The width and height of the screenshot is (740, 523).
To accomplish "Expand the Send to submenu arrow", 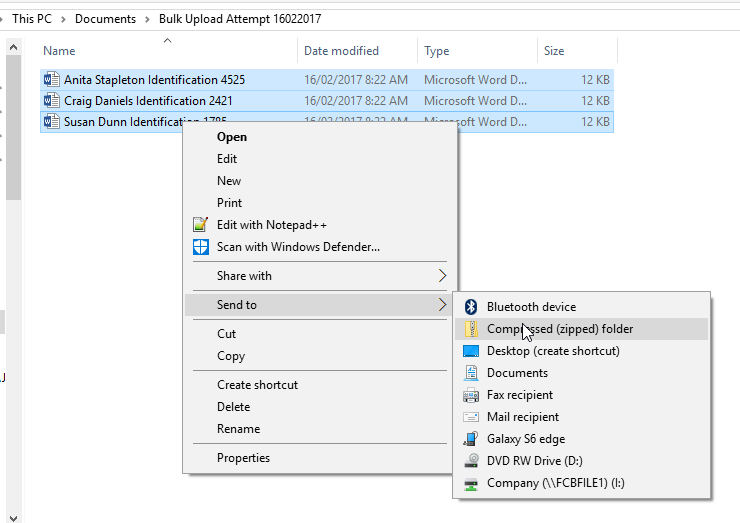I will coord(442,304).
